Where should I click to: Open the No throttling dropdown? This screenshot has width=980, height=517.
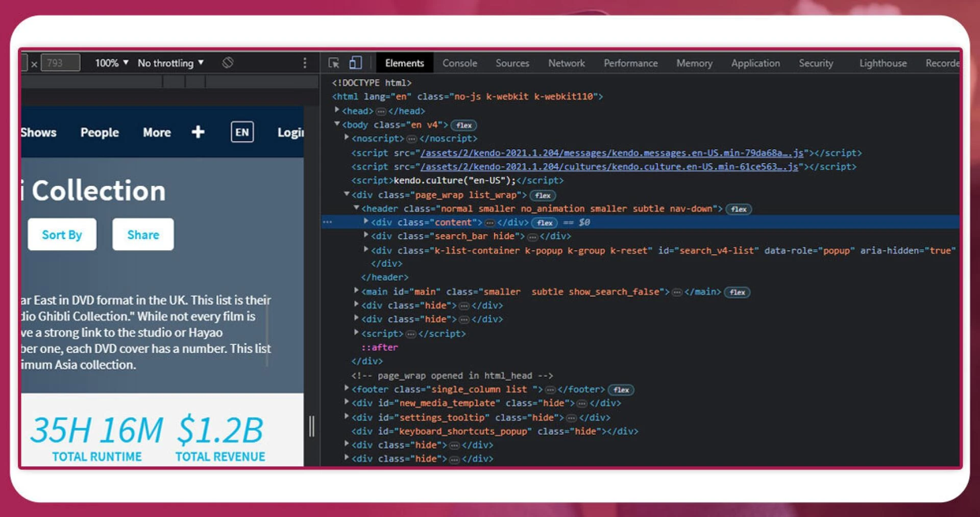click(170, 63)
